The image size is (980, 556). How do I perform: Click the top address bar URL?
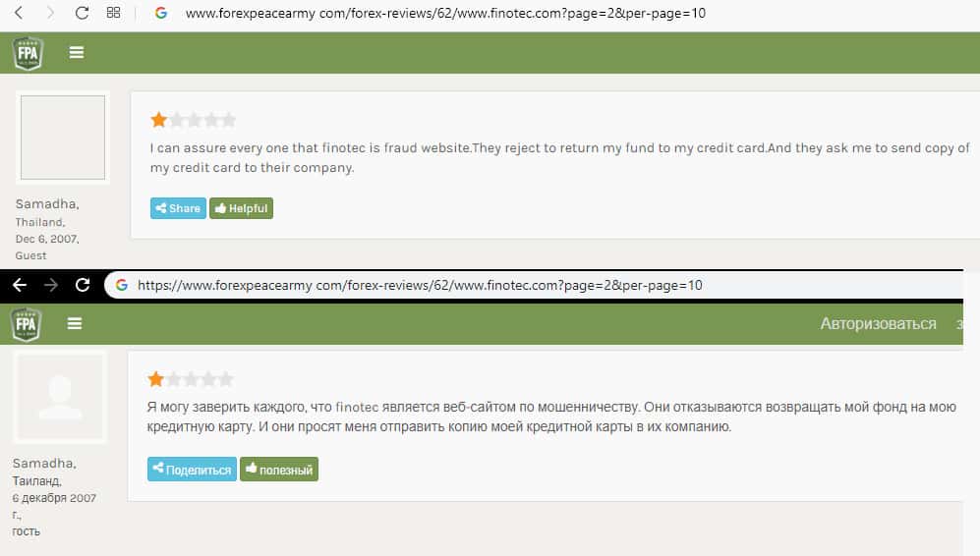(x=445, y=13)
